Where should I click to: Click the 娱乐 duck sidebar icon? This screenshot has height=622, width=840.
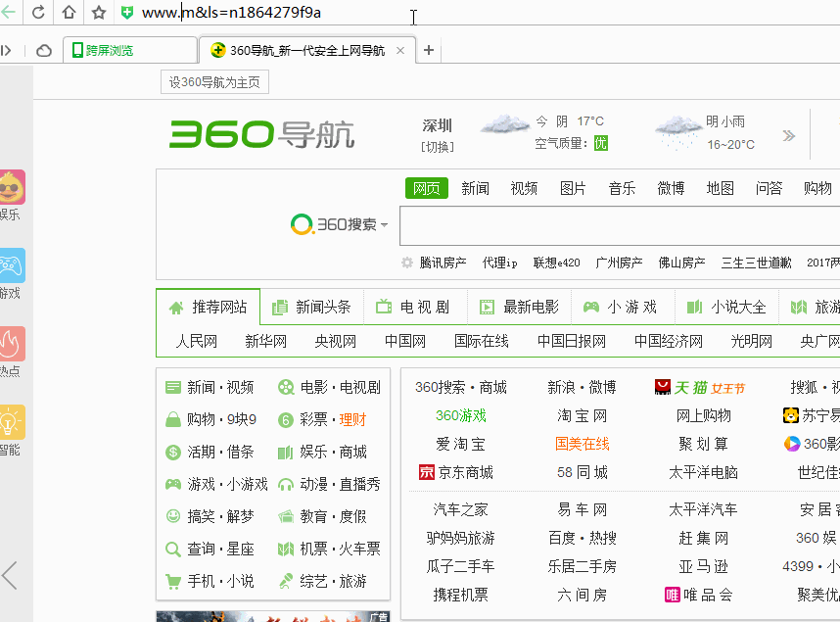[12, 187]
